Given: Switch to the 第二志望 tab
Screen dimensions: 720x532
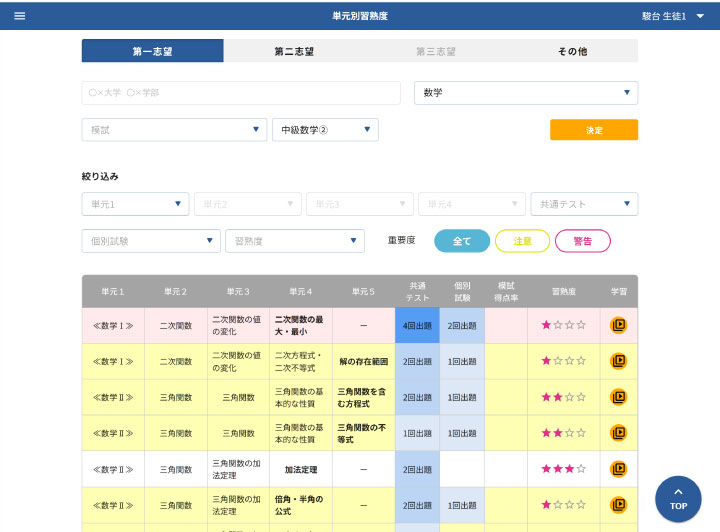Looking at the screenshot, I should click(294, 51).
